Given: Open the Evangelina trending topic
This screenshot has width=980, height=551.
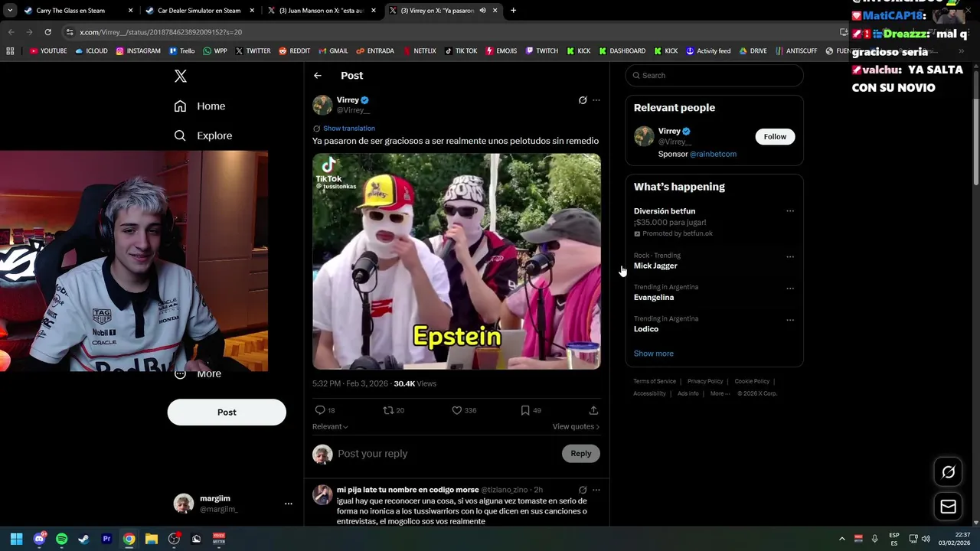Looking at the screenshot, I should point(654,297).
